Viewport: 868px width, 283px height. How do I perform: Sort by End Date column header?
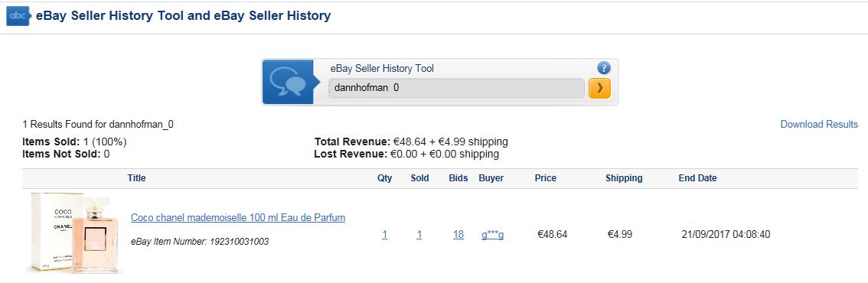(x=697, y=178)
